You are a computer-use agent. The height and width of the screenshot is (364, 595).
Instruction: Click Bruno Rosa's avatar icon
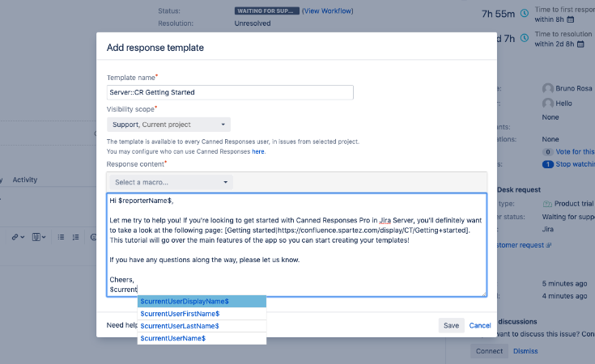pyautogui.click(x=548, y=88)
